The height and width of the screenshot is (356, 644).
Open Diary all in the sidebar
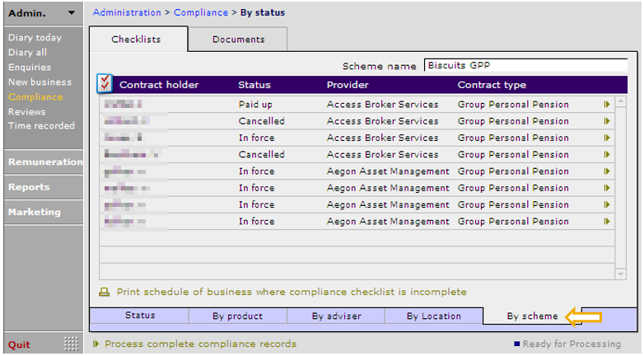click(x=27, y=52)
